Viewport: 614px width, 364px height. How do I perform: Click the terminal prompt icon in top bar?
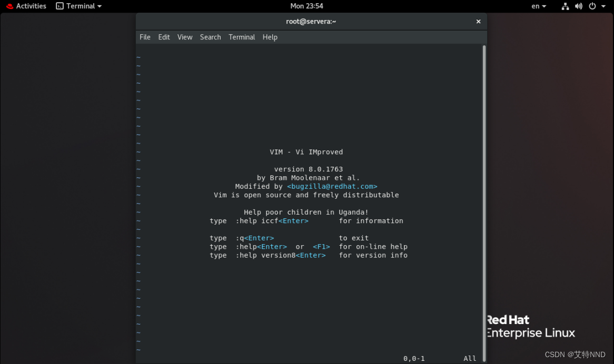click(61, 6)
